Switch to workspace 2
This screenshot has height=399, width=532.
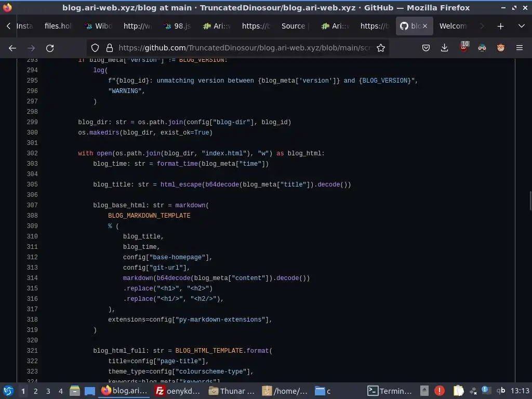point(36,391)
